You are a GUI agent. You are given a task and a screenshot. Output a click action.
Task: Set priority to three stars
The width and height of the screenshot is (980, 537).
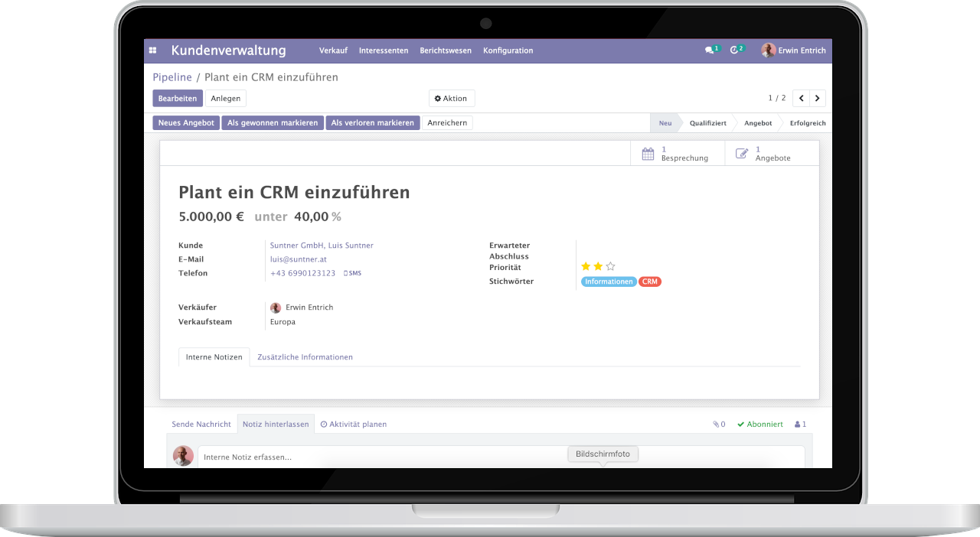[610, 266]
